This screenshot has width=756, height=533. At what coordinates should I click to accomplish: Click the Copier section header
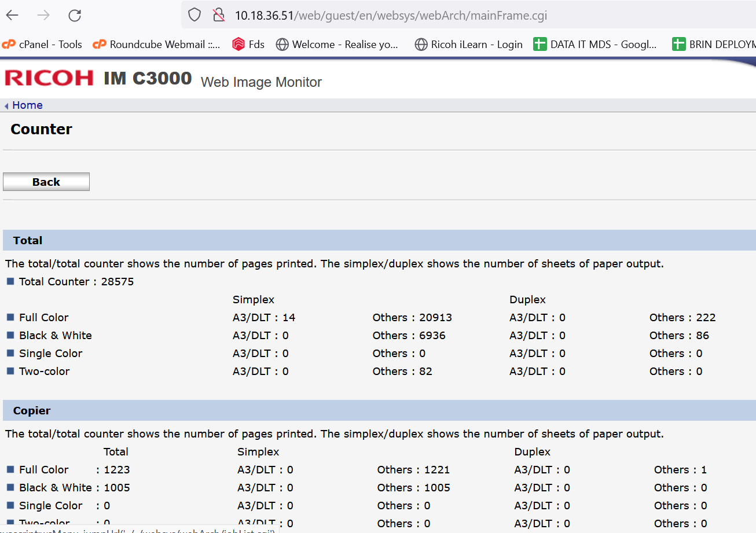[x=379, y=410]
